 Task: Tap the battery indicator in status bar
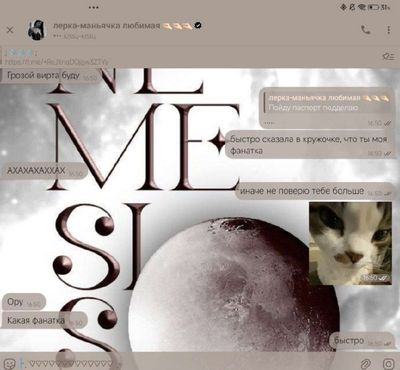pyautogui.click(x=373, y=7)
